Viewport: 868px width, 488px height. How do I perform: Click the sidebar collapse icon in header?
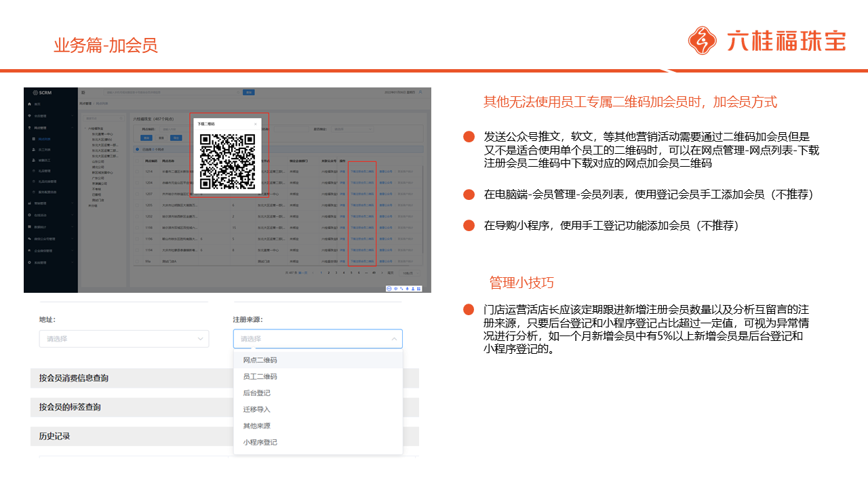pos(83,91)
